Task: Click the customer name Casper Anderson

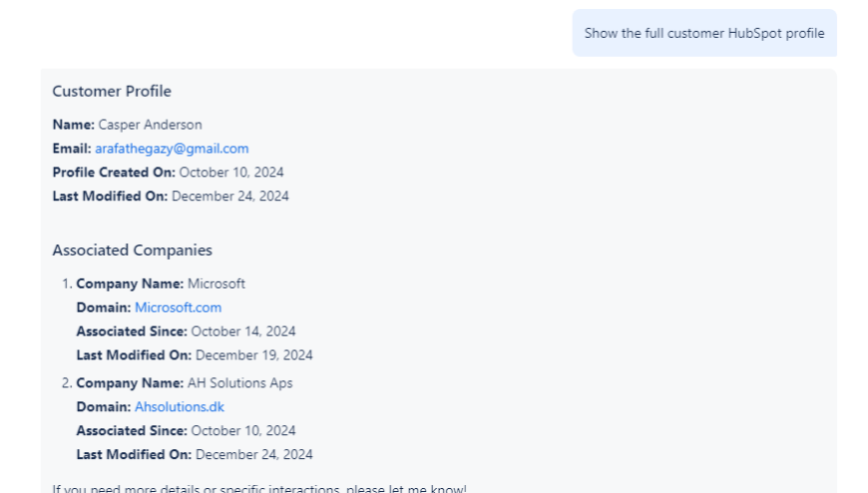Action: (x=150, y=125)
